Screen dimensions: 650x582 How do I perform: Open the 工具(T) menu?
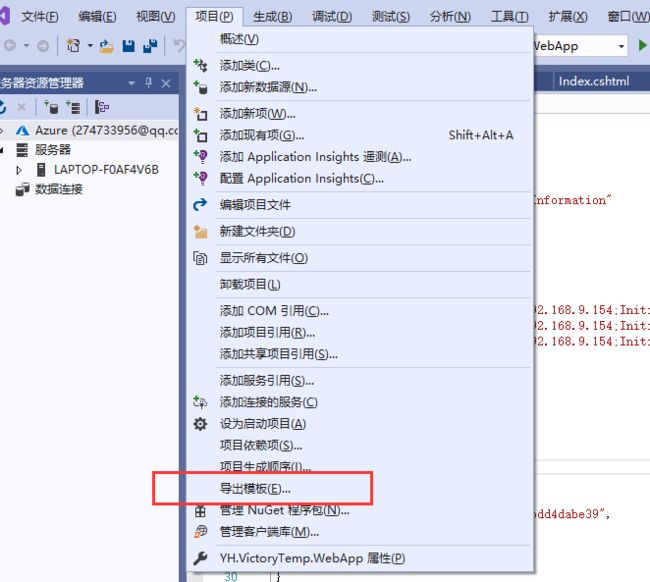point(509,17)
